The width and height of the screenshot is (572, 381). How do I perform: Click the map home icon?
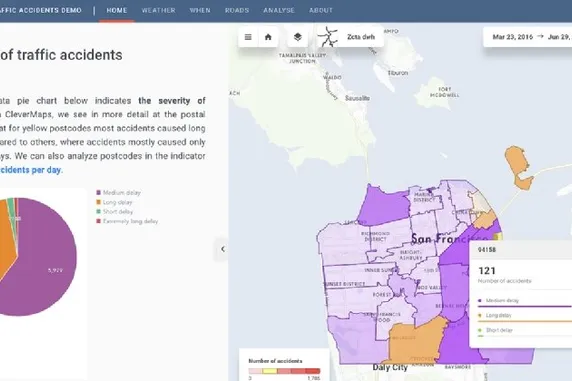268,37
